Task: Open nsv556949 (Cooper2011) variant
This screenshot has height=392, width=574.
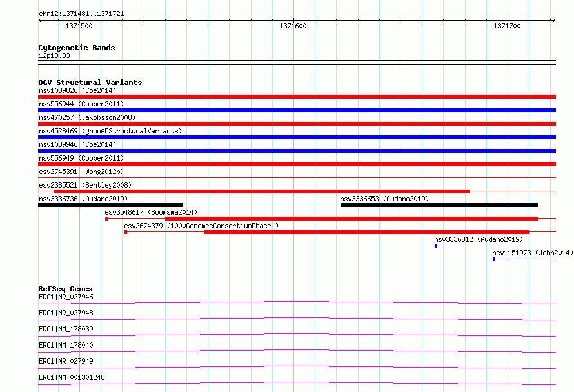Action: [x=81, y=158]
